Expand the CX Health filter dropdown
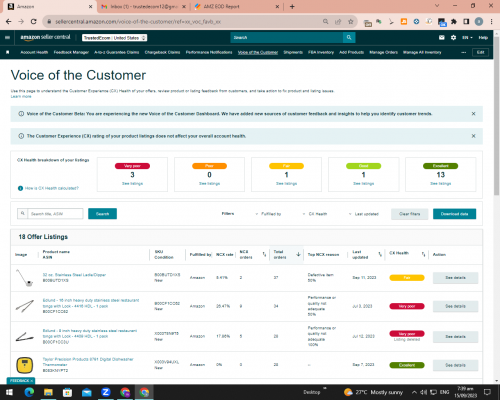Image resolution: width=500 pixels, height=400 pixels. tap(315, 214)
